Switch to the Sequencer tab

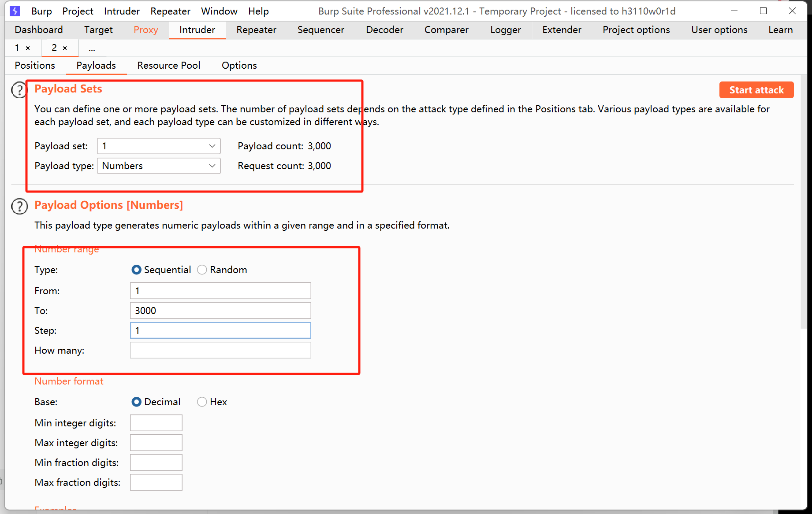pyautogui.click(x=321, y=30)
